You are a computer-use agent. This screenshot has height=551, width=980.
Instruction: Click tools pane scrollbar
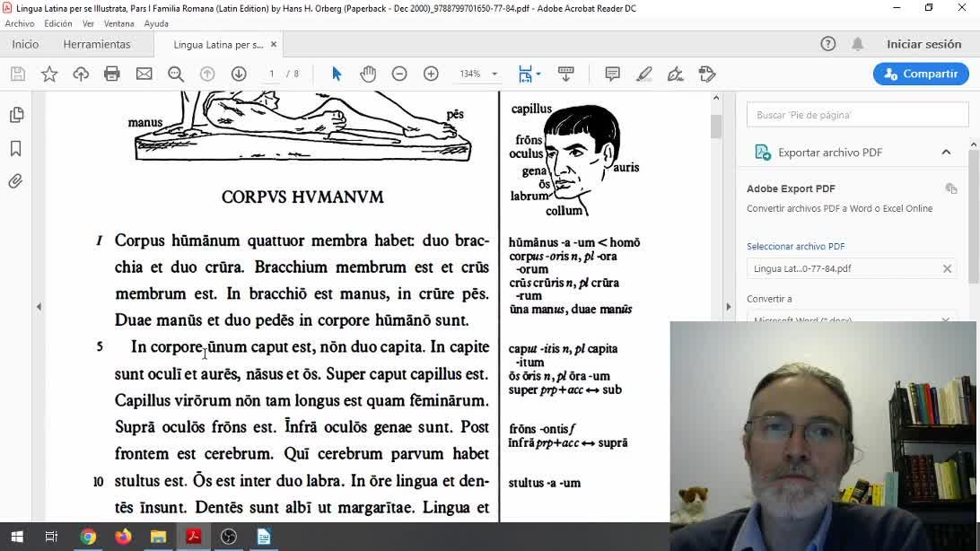click(x=974, y=217)
